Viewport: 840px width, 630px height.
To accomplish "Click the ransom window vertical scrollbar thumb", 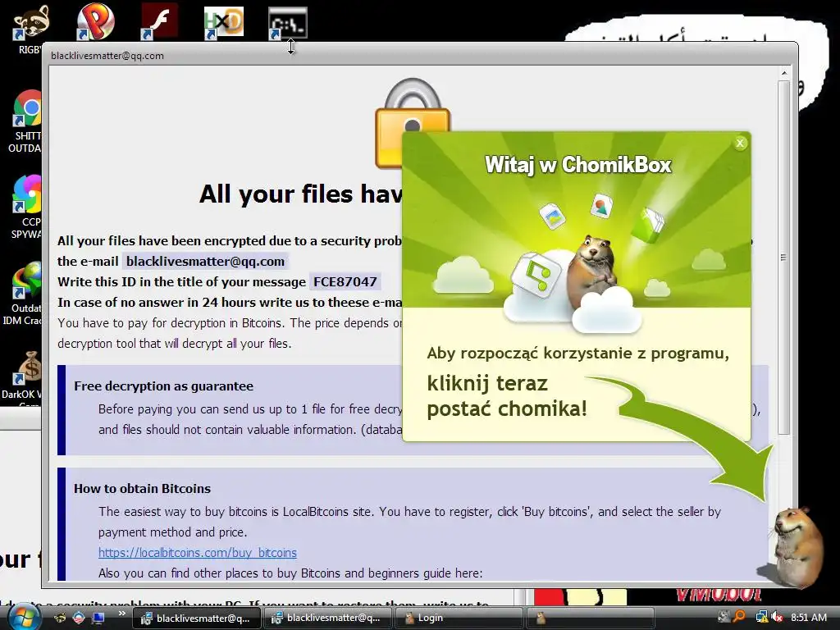I will (783, 258).
